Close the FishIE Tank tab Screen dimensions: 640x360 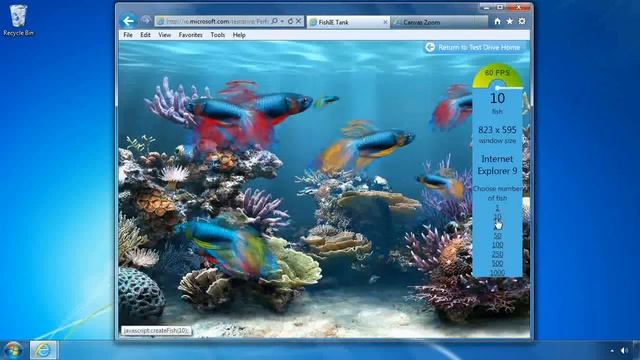385,22
